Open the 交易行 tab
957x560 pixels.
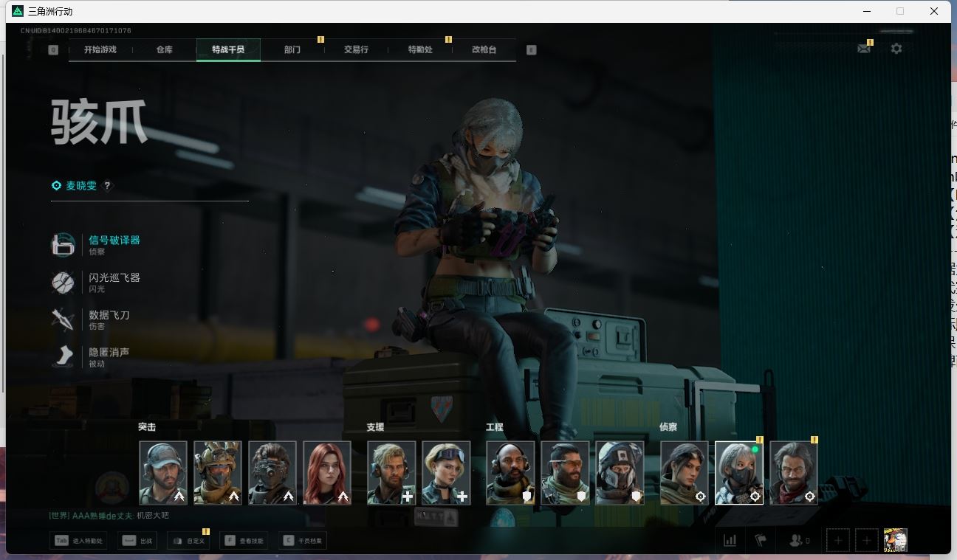coord(356,50)
